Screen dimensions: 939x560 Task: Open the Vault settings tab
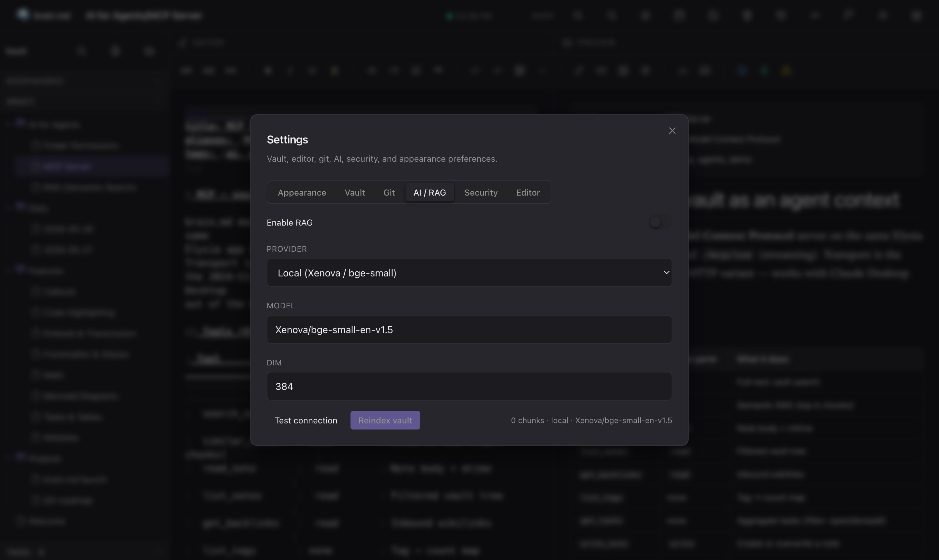(355, 192)
